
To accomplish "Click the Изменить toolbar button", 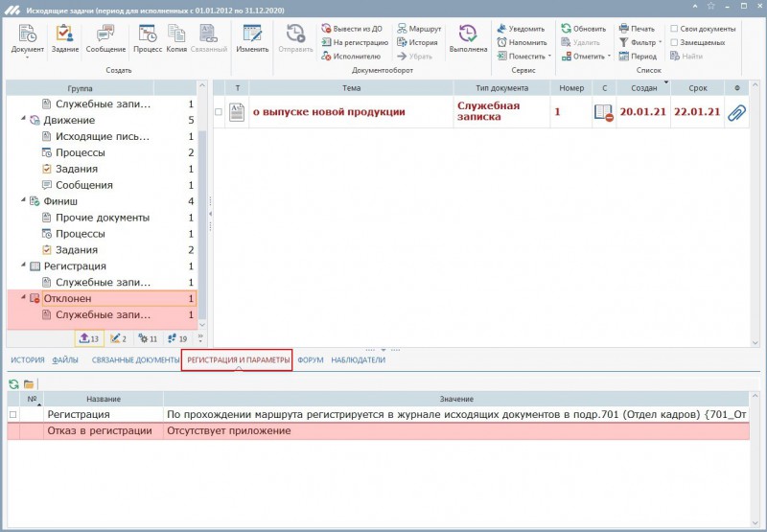I will [252, 38].
